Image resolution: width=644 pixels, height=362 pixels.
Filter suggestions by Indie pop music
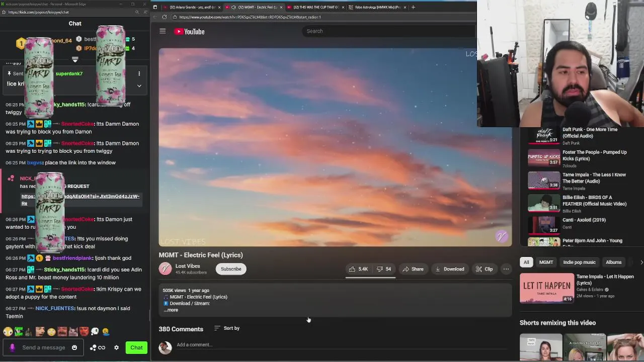[579, 262]
